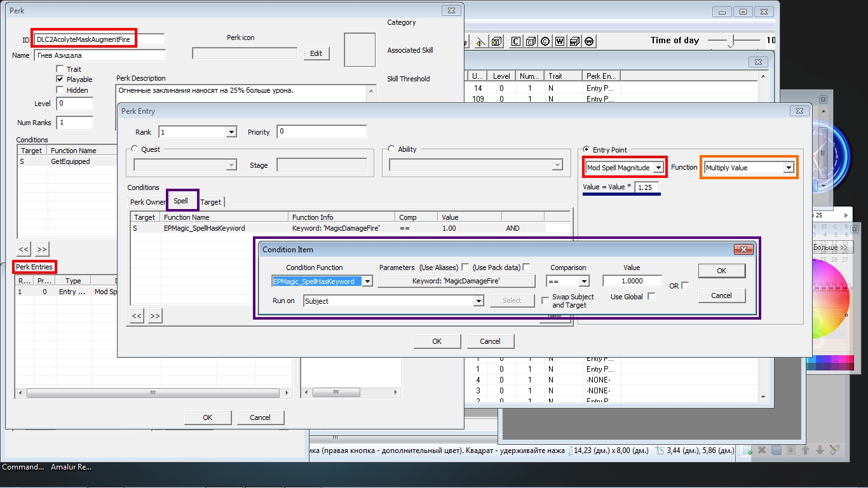Image resolution: width=868 pixels, height=488 pixels.
Task: Click the boxed C toolbar icon
Action: 515,42
